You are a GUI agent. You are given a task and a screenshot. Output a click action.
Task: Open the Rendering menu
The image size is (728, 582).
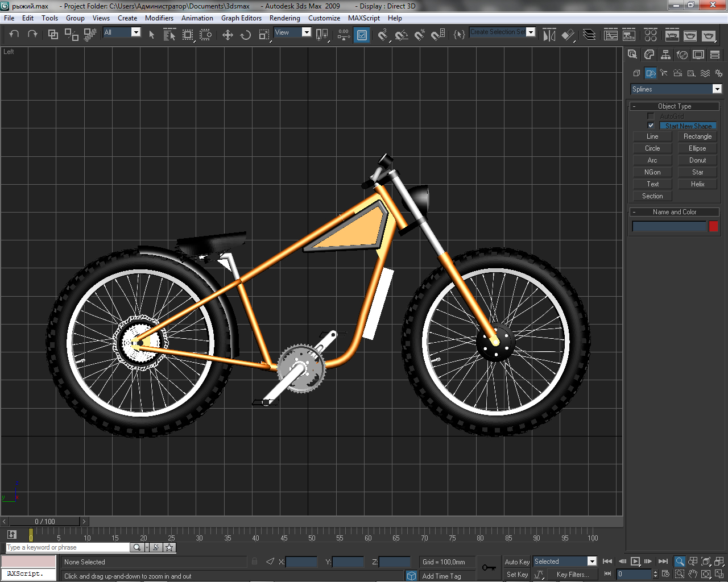[x=284, y=18]
